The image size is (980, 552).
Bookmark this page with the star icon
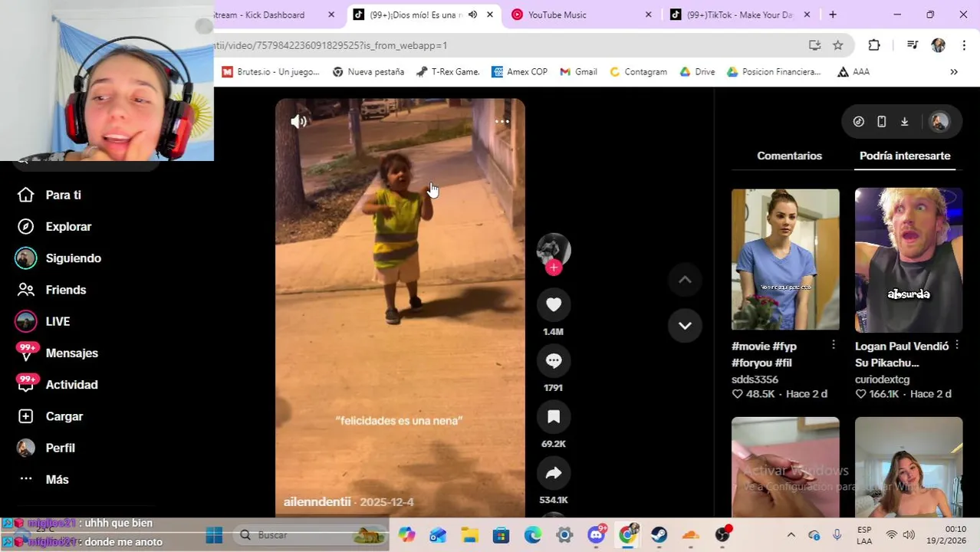click(838, 45)
